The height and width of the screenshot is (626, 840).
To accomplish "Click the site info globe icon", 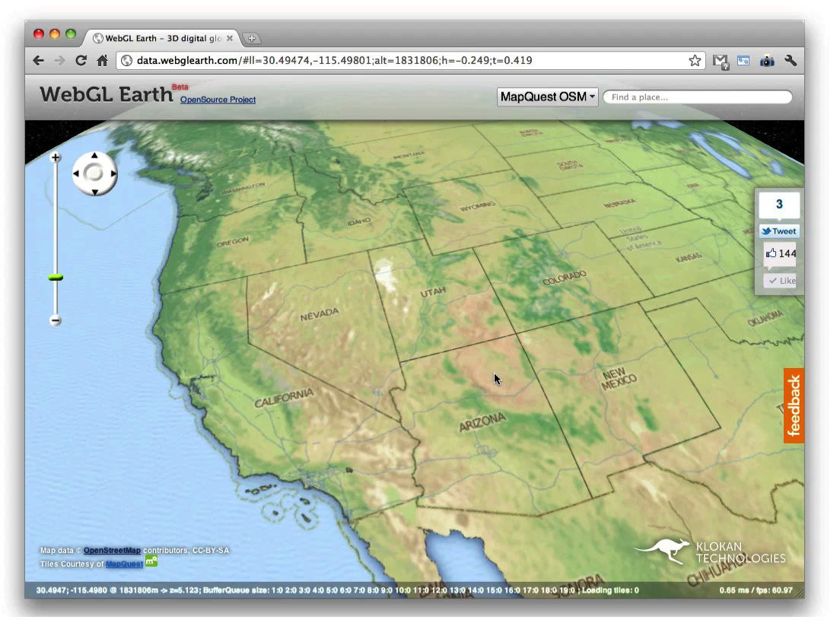I will pyautogui.click(x=126, y=61).
